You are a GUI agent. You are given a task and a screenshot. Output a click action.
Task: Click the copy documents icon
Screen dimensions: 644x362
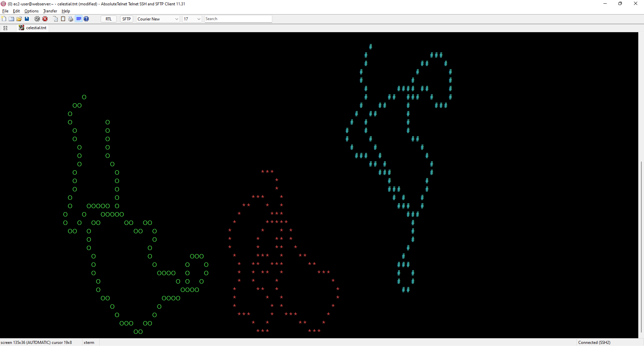point(55,19)
